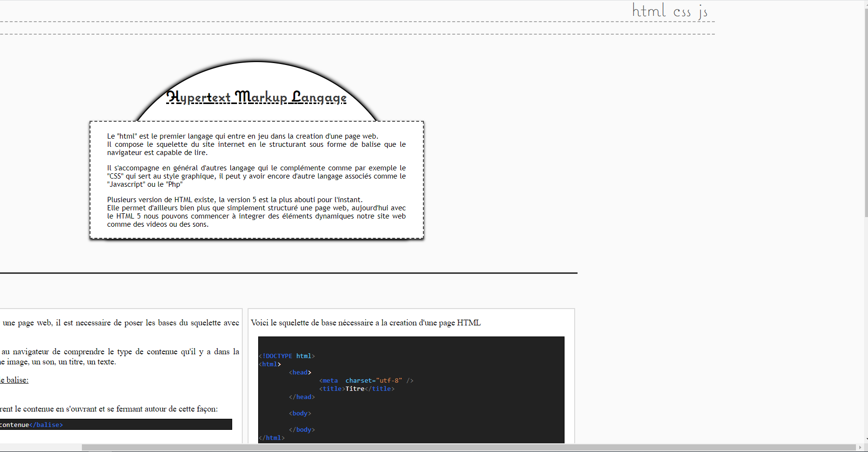Click the closing /html tag in code
This screenshot has height=452, width=868.
[x=272, y=438]
